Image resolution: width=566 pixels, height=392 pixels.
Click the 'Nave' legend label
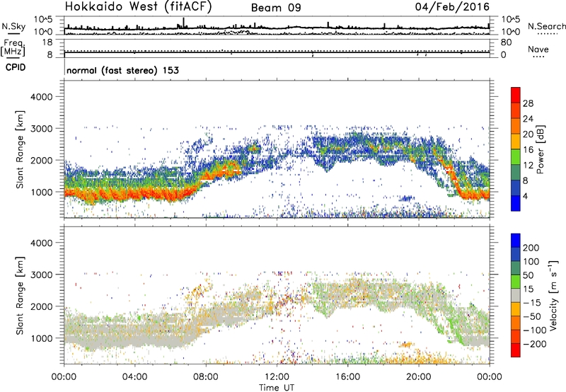[538, 50]
